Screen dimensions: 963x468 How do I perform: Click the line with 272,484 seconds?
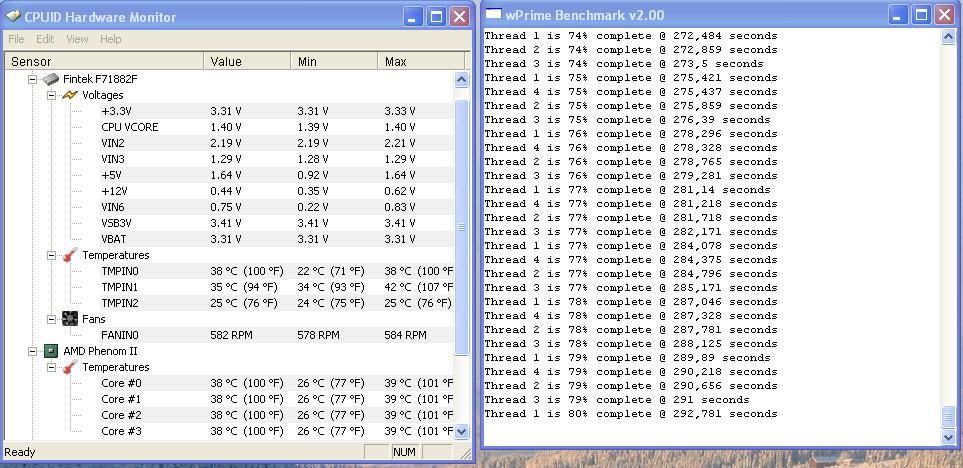click(x=631, y=36)
